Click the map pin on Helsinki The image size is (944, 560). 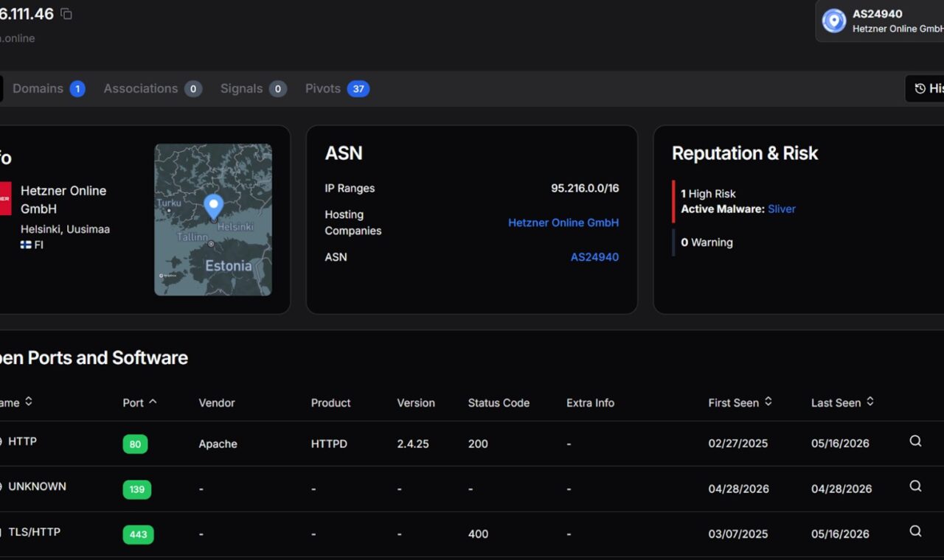click(213, 207)
